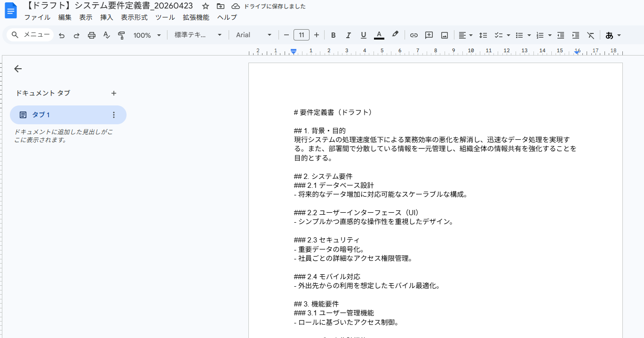Insert a checklist

498,35
